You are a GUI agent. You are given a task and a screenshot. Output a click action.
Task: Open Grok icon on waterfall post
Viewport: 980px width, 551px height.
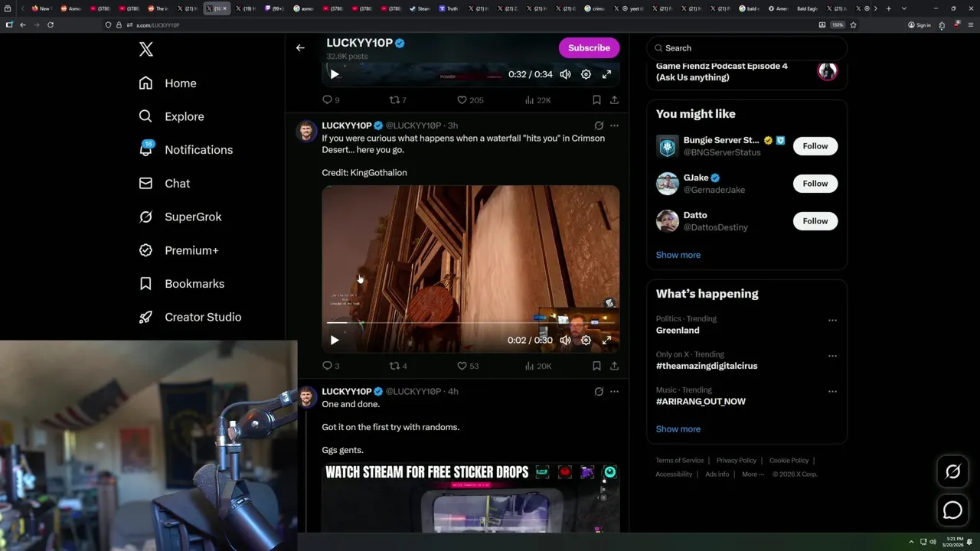pyautogui.click(x=599, y=126)
